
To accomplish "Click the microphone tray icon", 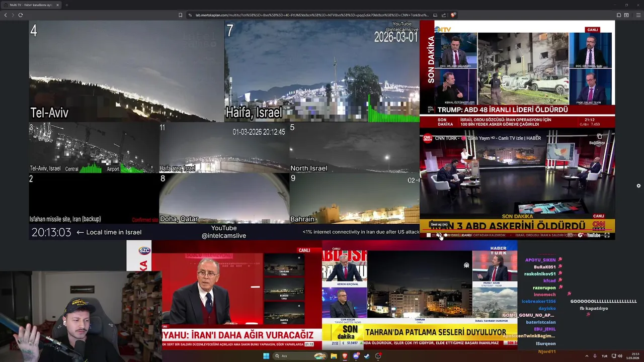I will tap(595, 356).
